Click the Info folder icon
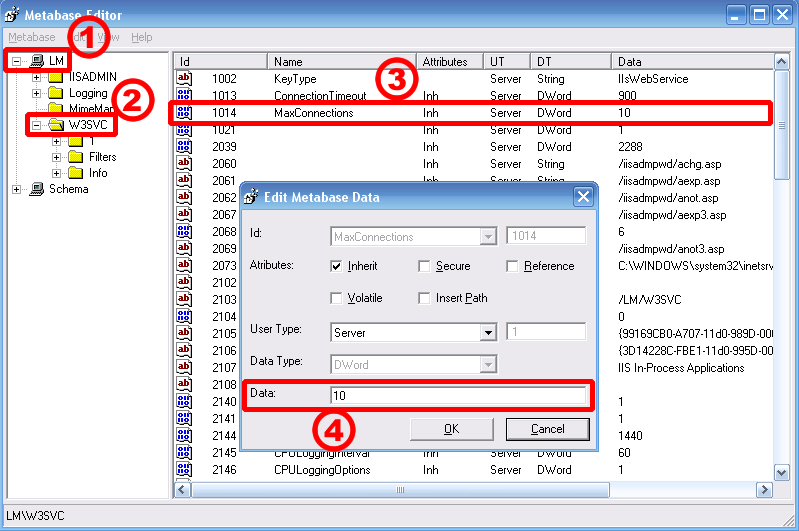This screenshot has width=799, height=531. click(x=75, y=173)
